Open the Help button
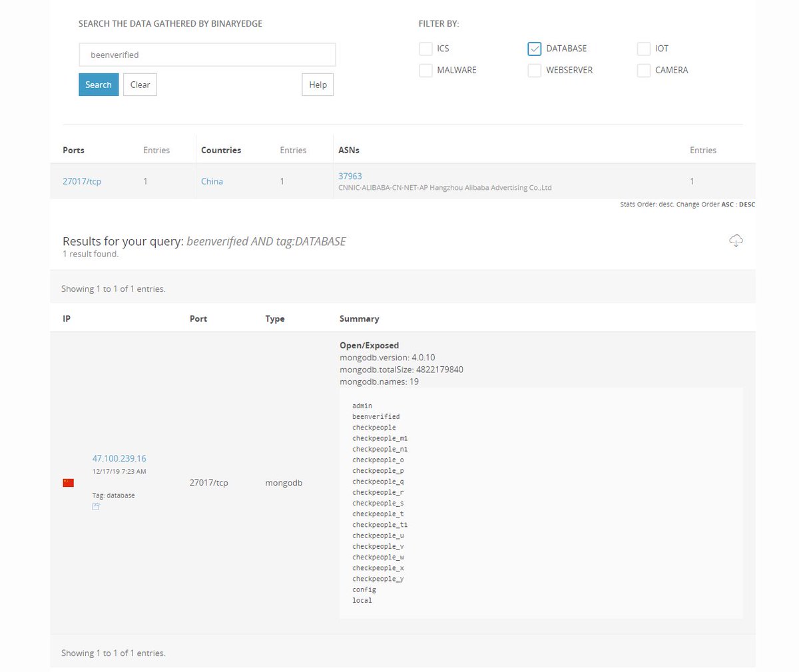The height and width of the screenshot is (672, 799). point(318,85)
